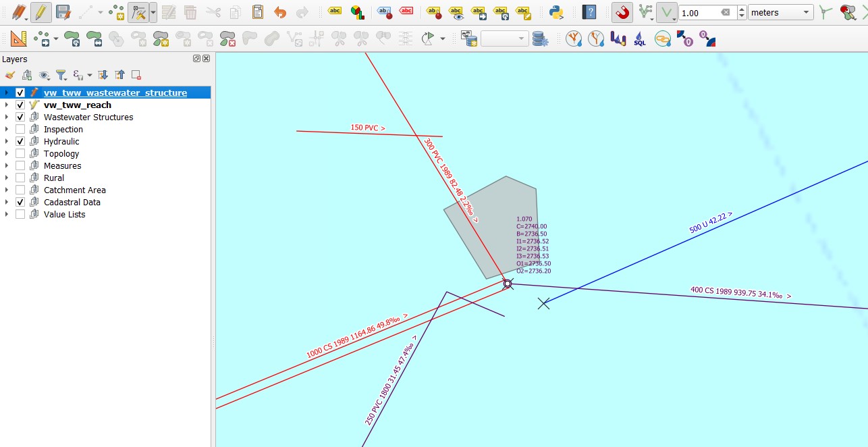This screenshot has height=447, width=868.
Task: Toggle Topological Editing icon
Action: [x=826, y=12]
